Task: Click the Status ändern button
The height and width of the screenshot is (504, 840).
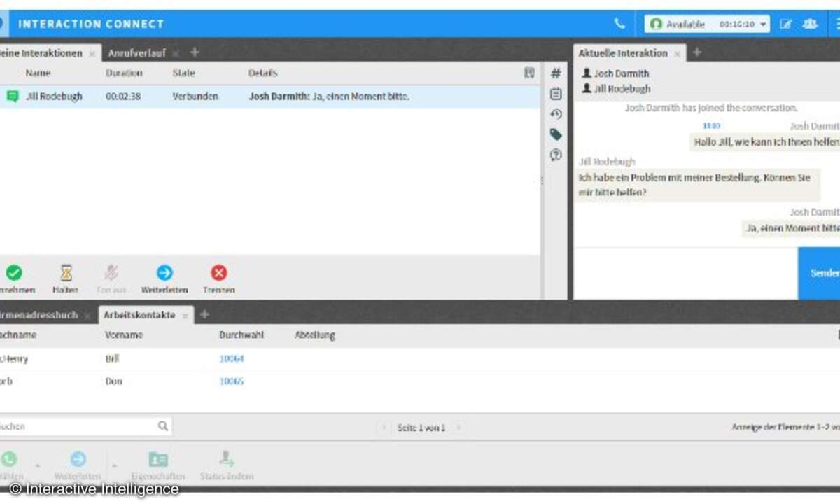Action: (x=227, y=465)
